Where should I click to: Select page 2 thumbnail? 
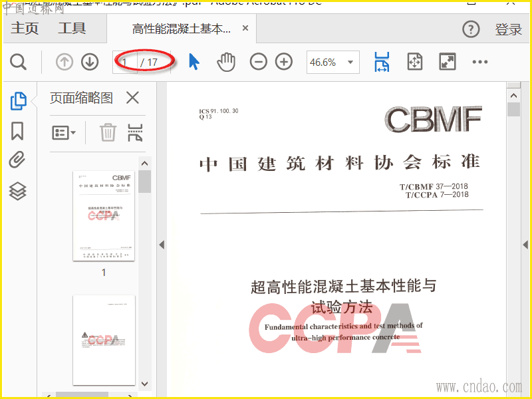104,340
